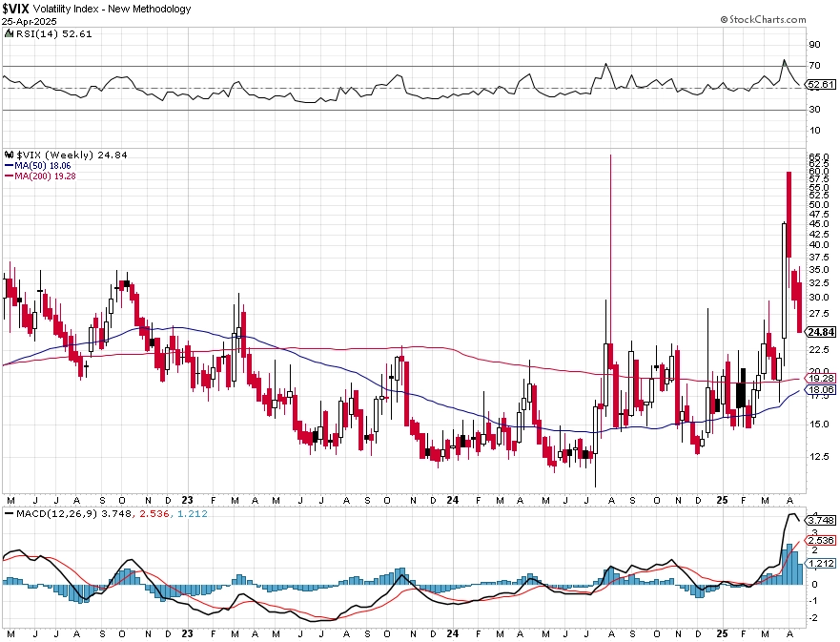This screenshot has width=840, height=642.
Task: Click the 3.748 MACD value tag
Action: pos(821,520)
